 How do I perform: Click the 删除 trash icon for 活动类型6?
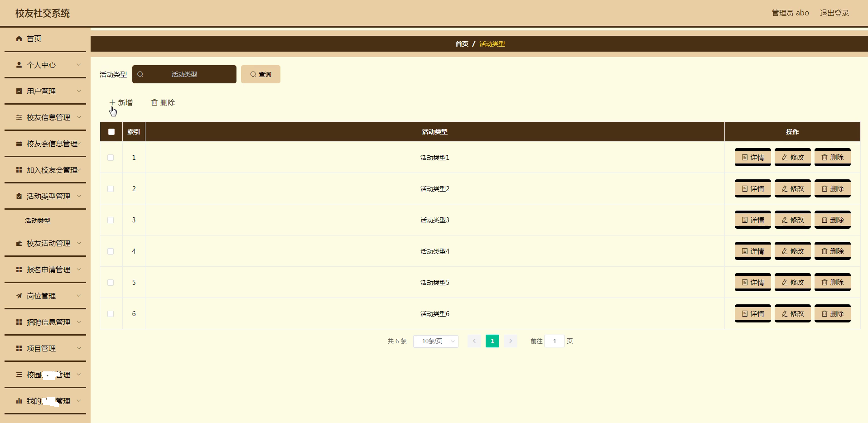[x=825, y=314]
